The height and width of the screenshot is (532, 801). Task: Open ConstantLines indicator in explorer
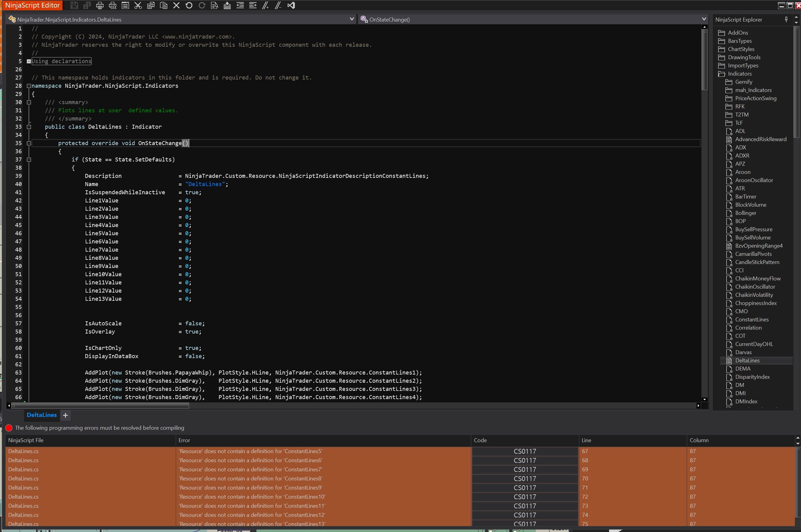752,319
